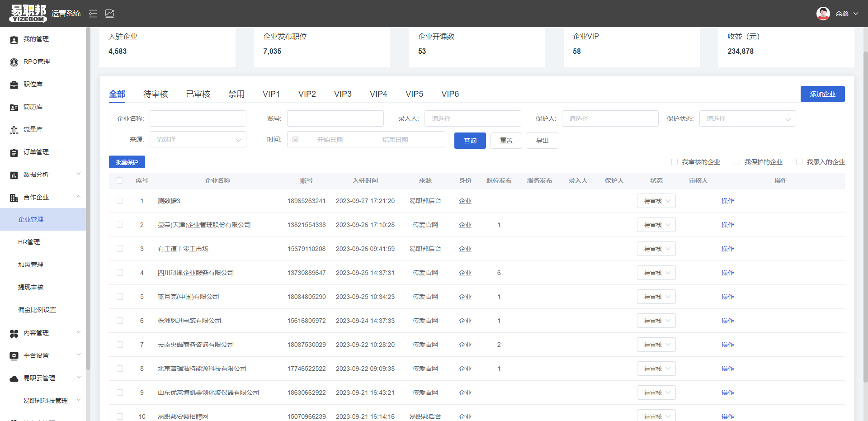Select the checkbox for row 测数据3

click(120, 201)
